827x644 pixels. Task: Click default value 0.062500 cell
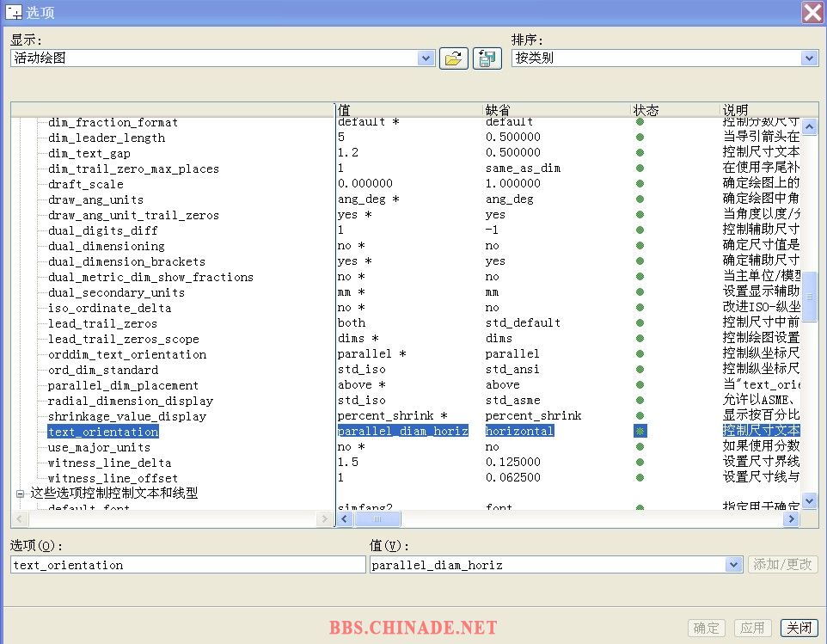point(513,477)
